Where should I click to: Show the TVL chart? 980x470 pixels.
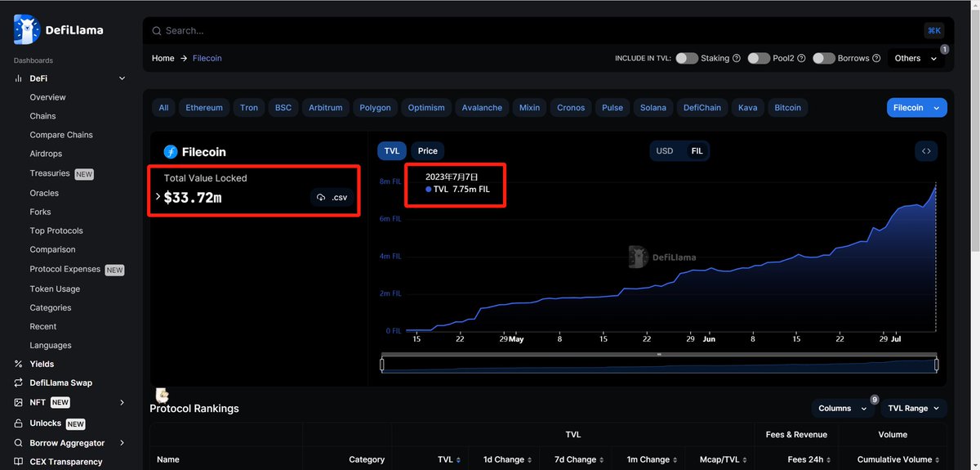392,151
